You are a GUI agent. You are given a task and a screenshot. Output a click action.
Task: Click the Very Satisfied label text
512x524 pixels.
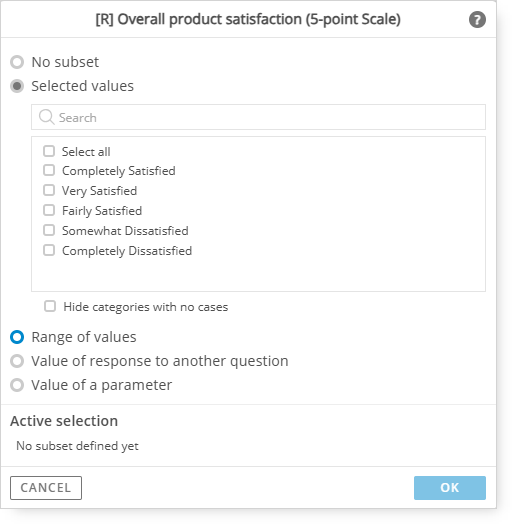click(100, 191)
